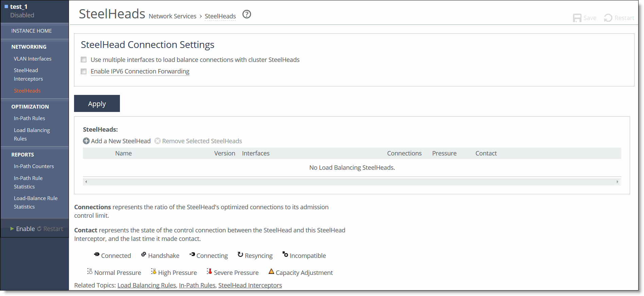Click the REPORTS section heading
Screen dimensions: 644x296
(22, 155)
